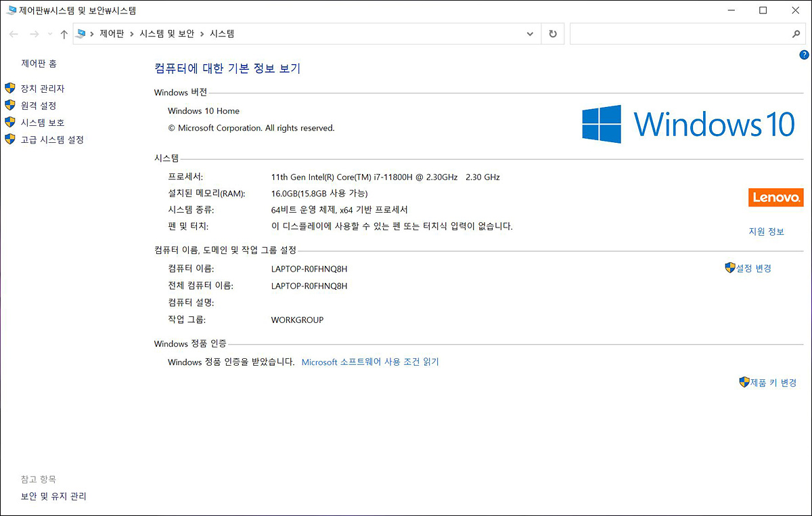The width and height of the screenshot is (812, 516).
Task: Click shield icon beside 시스템 보호
Action: 9,122
